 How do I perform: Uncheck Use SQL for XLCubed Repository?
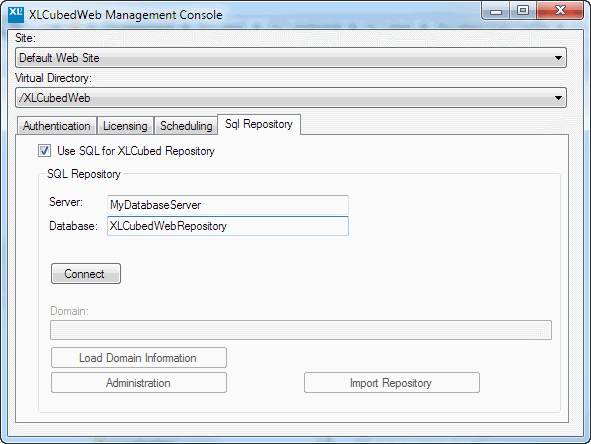pos(44,151)
